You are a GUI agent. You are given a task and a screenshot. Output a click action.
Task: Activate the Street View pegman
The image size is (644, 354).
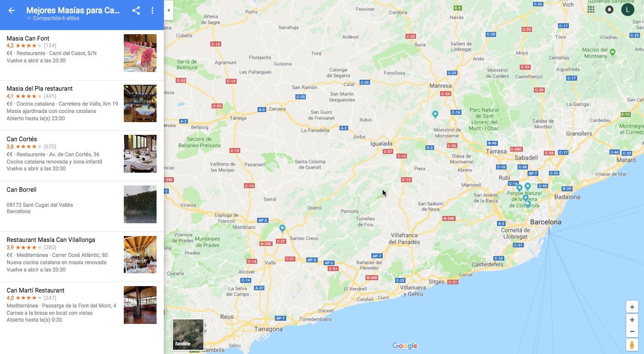[x=632, y=345]
